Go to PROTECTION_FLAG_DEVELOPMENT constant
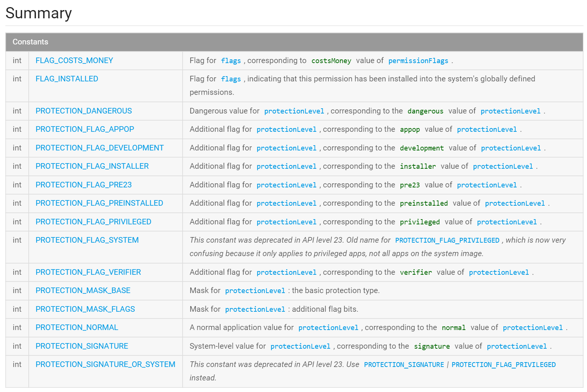 pyautogui.click(x=100, y=148)
